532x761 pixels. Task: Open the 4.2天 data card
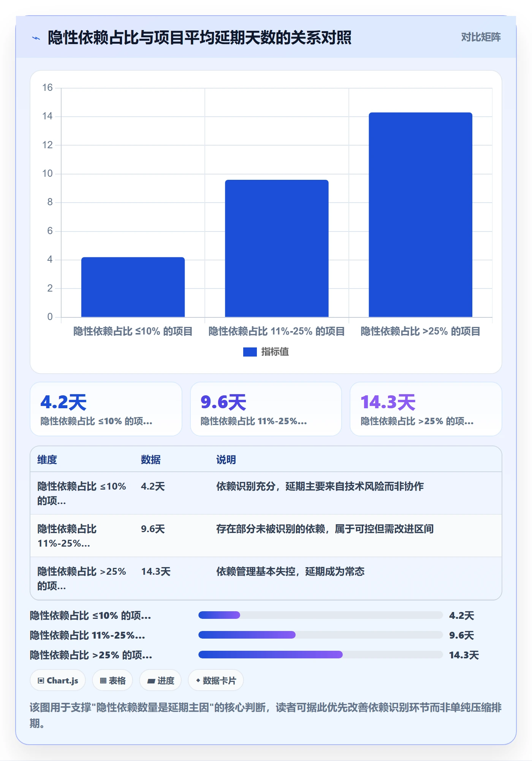(x=106, y=409)
